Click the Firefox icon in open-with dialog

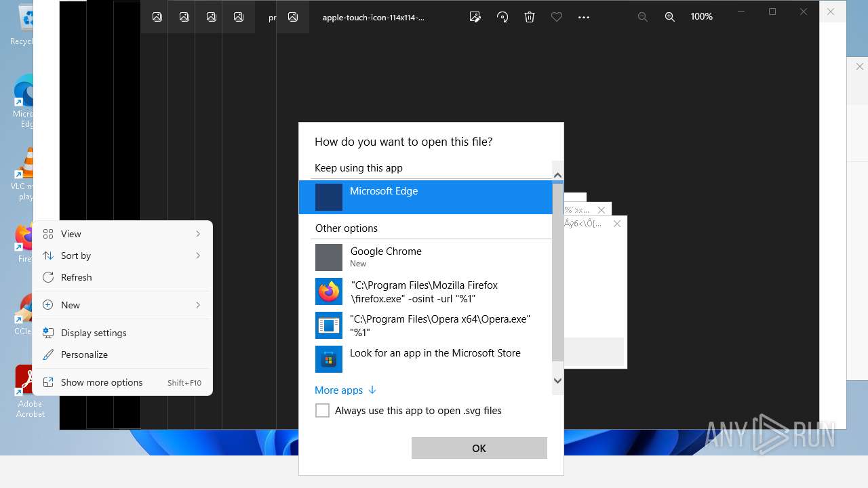click(329, 291)
